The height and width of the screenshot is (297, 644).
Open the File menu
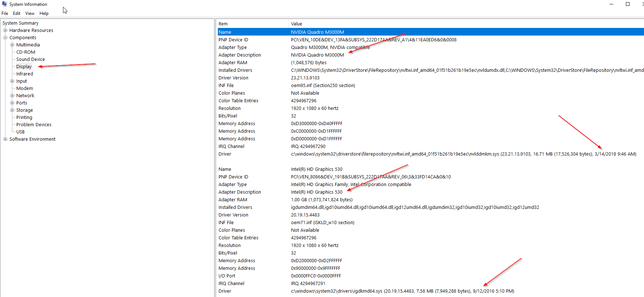click(x=5, y=13)
